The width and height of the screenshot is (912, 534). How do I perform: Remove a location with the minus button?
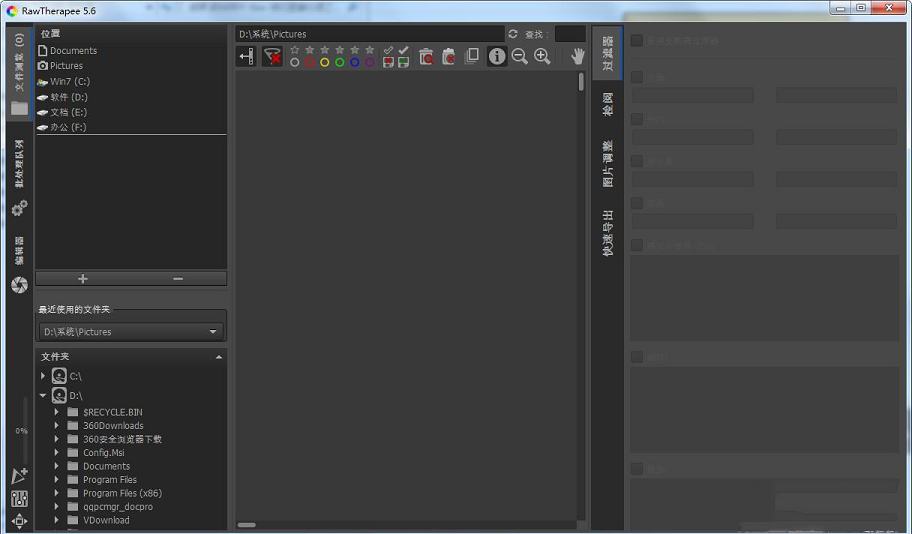pyautogui.click(x=178, y=279)
